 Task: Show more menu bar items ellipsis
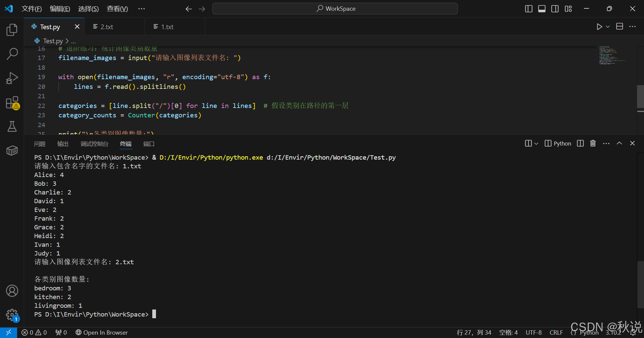tap(142, 9)
